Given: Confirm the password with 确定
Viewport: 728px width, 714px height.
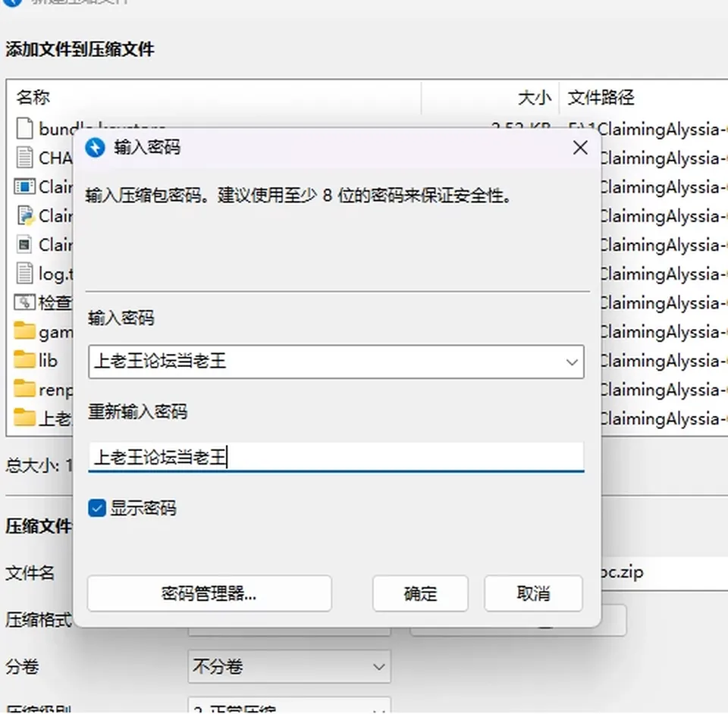Looking at the screenshot, I should pyautogui.click(x=420, y=593).
